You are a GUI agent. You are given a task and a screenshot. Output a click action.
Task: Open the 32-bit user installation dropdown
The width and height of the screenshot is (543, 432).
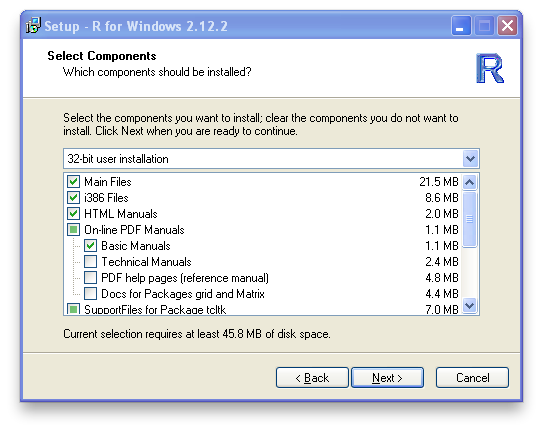271,159
